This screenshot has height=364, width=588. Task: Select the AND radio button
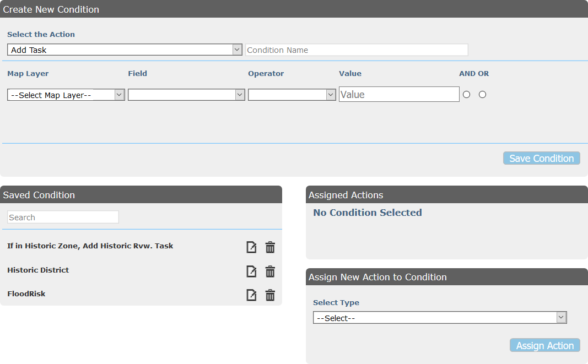coord(466,94)
